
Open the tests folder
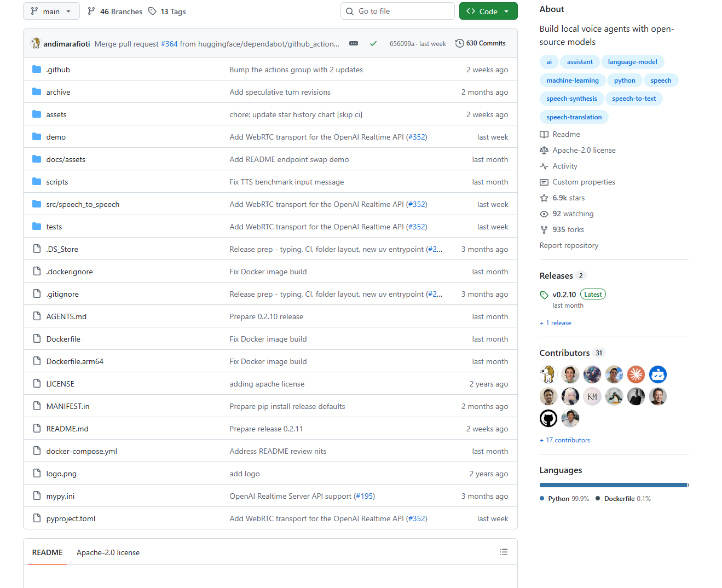[54, 227]
